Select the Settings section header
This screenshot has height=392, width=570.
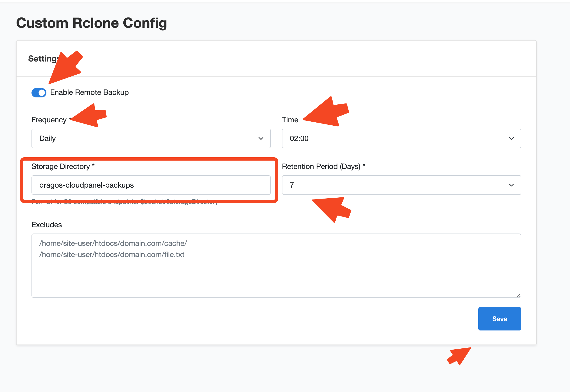pyautogui.click(x=43, y=59)
